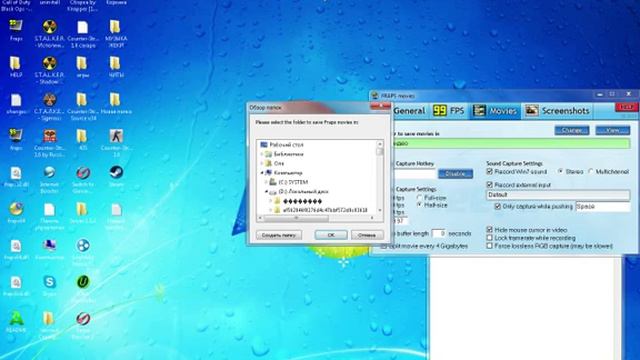Expand the Библиотеки tree node
Screen dimensions: 640x360
point(262,154)
